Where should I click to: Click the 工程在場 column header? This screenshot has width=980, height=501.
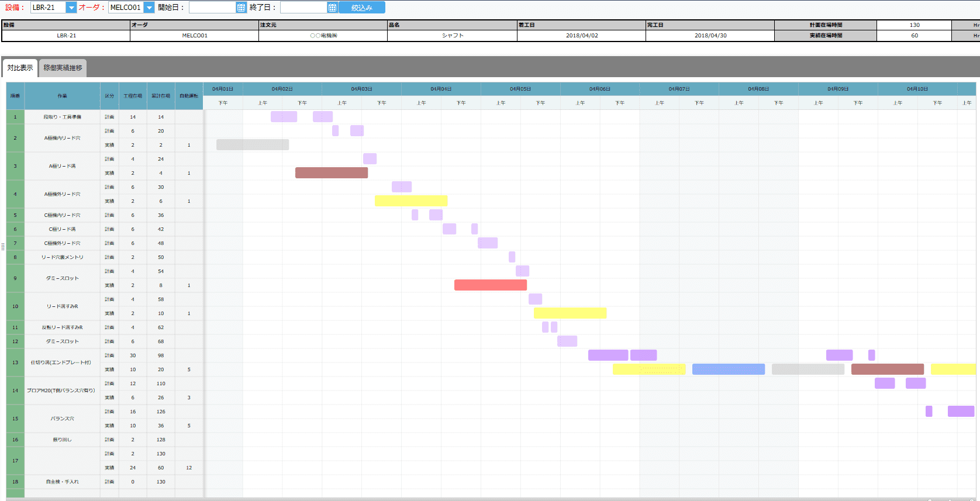coord(133,96)
